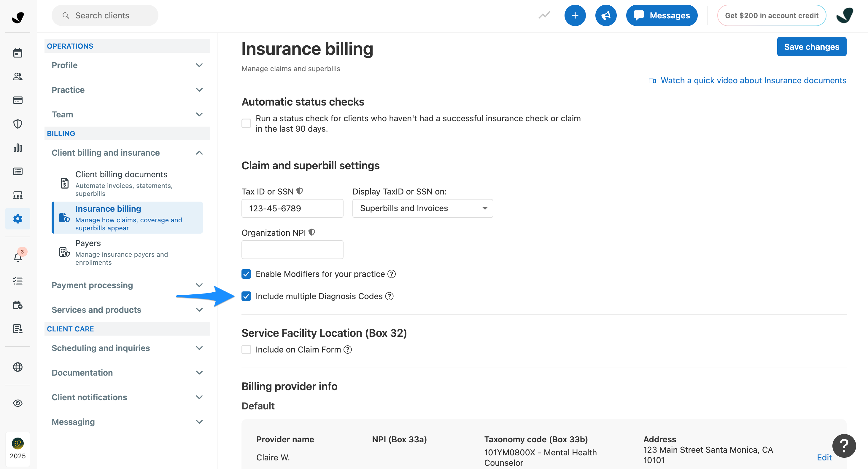Click the Tax ID or SSN field
Screen dimensions: 868x469
(292, 208)
